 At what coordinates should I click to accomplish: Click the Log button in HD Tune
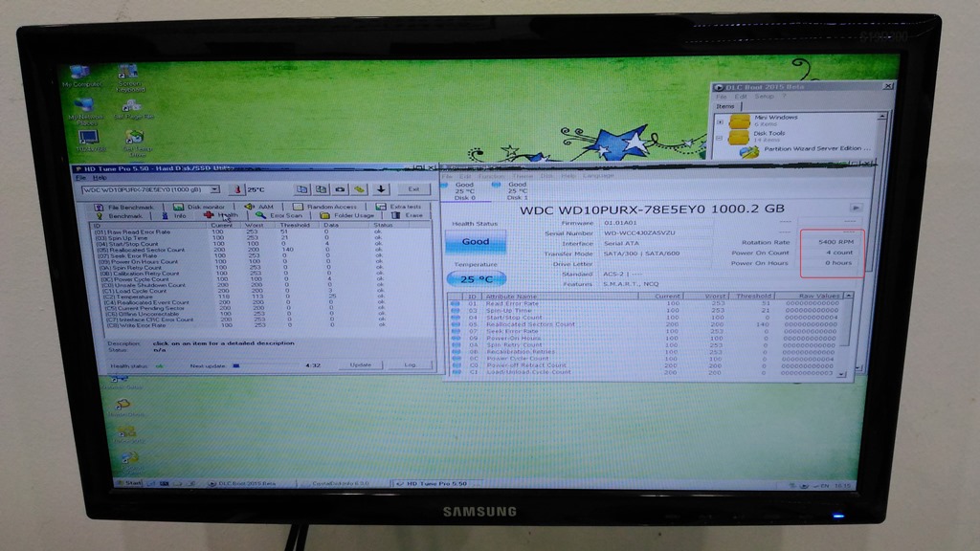412,365
